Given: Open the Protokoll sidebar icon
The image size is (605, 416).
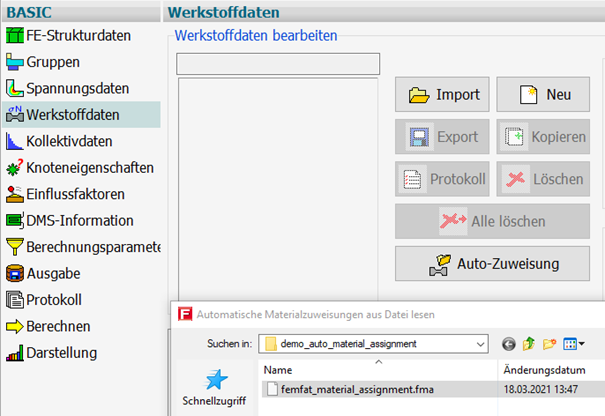Looking at the screenshot, I should (15, 300).
